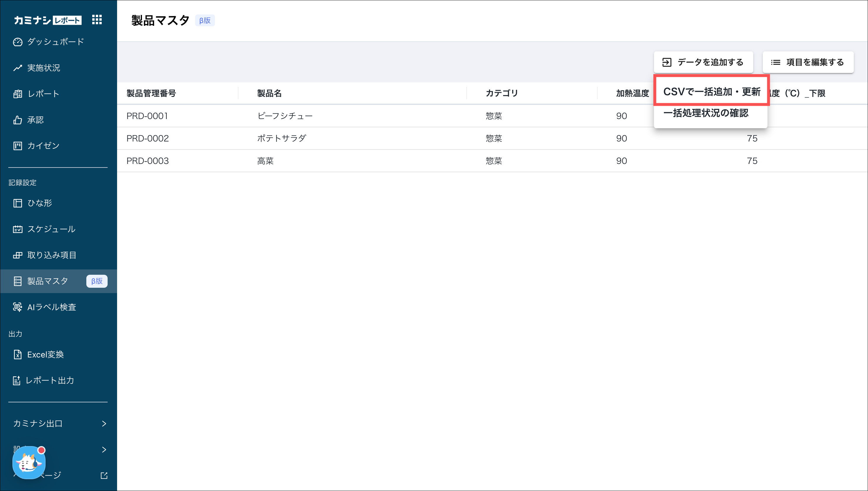Screen dimensions: 868x491
Task: Select CSVで一括追加・更新 menu option
Action: [711, 92]
